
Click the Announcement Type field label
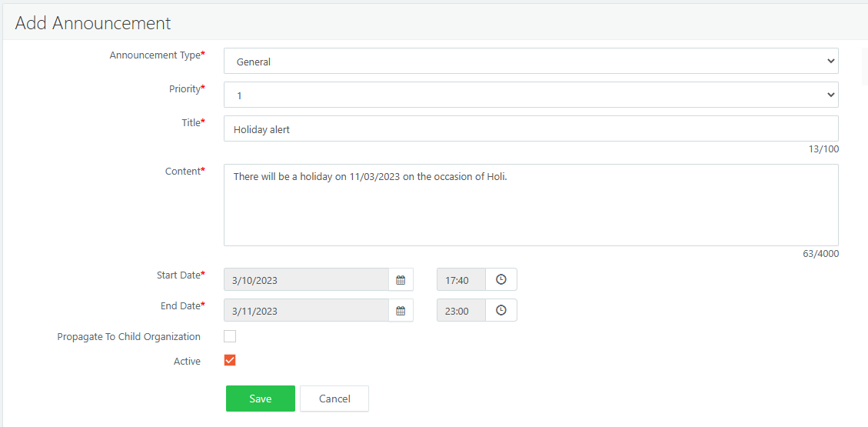156,55
